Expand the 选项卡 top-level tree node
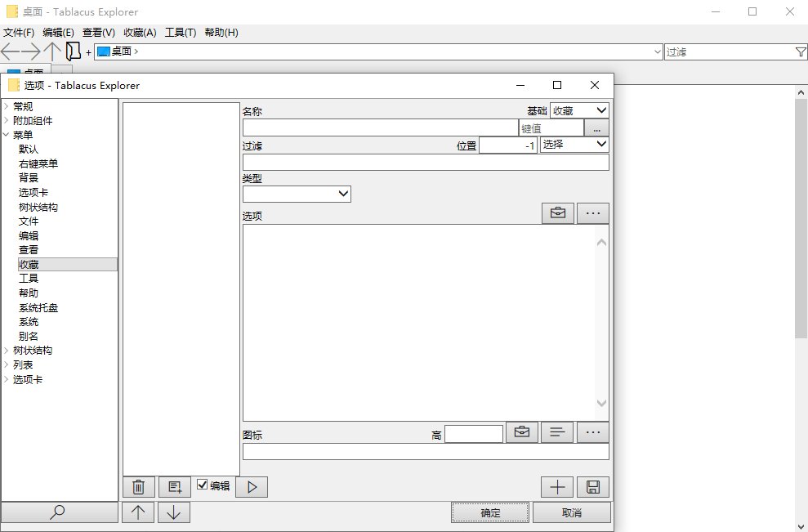This screenshot has width=808, height=532. click(x=7, y=379)
